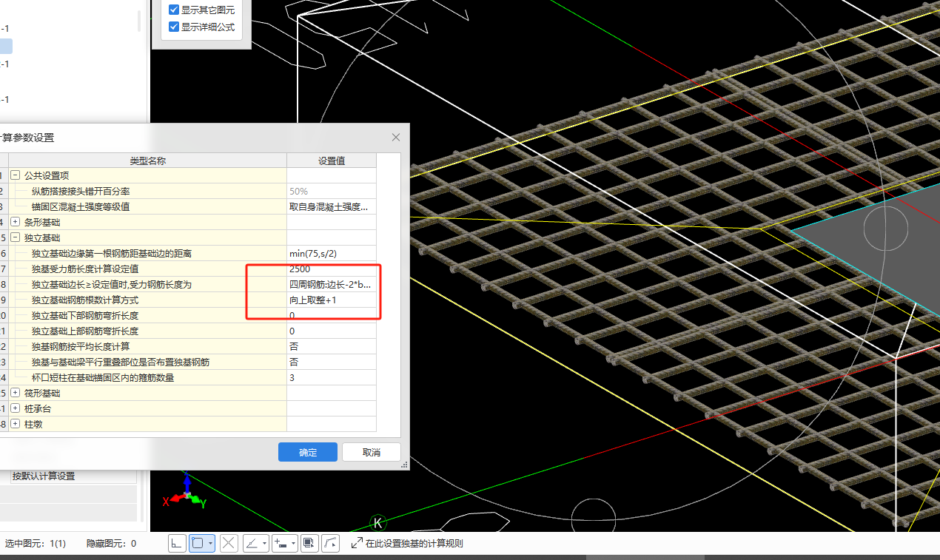The image size is (940, 560).
Task: Expand the 条形基础 group
Action: [x=15, y=222]
